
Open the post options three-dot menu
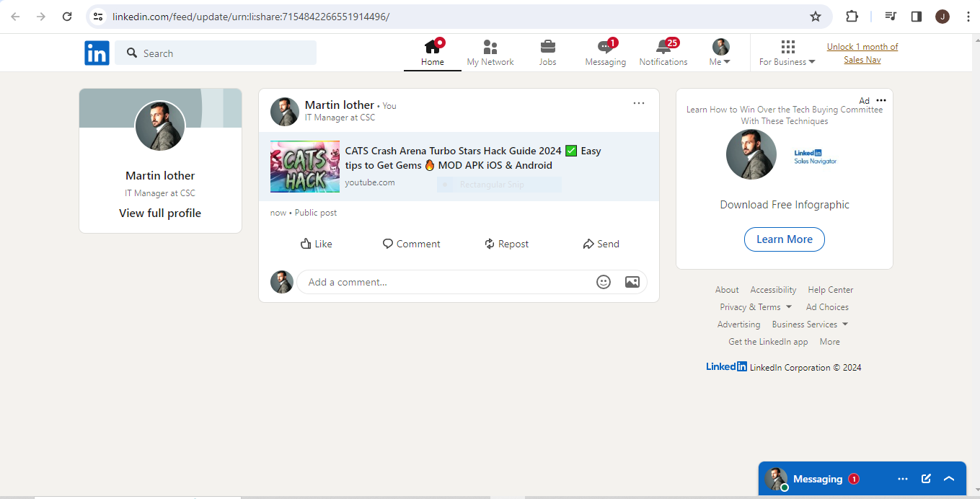click(x=639, y=103)
